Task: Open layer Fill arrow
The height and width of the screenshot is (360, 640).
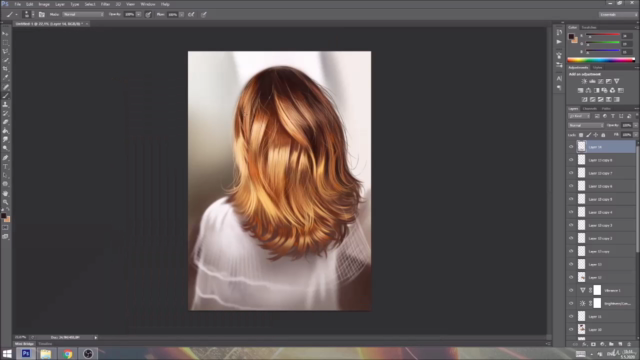Action: [636, 135]
